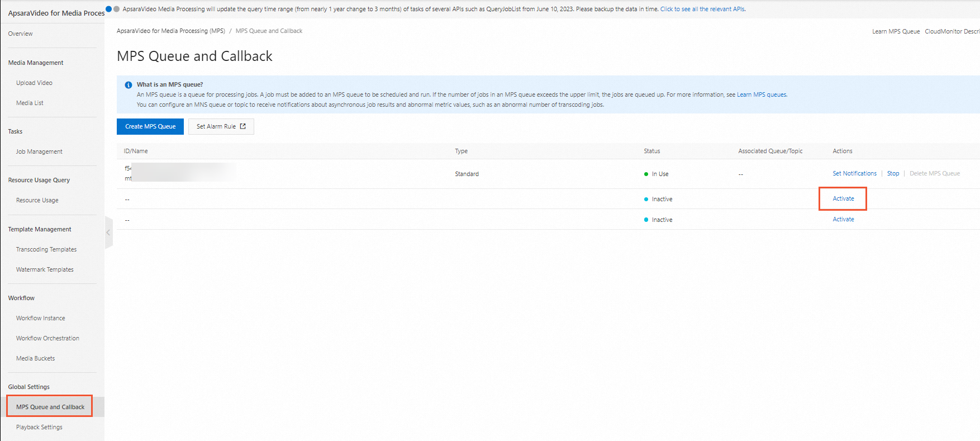The width and height of the screenshot is (980, 441).
Task: Click the 'What is an MPS queue?' heading
Action: [x=170, y=84]
